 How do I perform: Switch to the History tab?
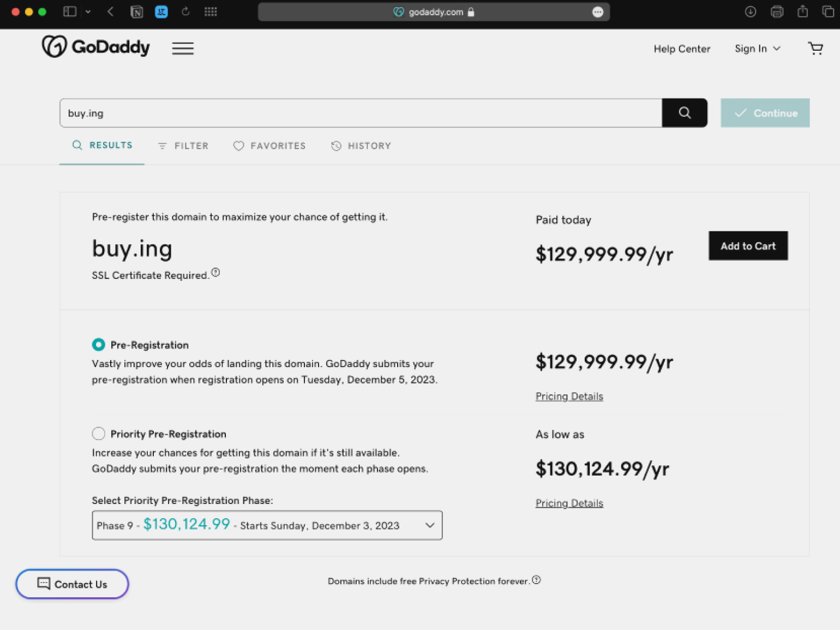click(x=361, y=146)
